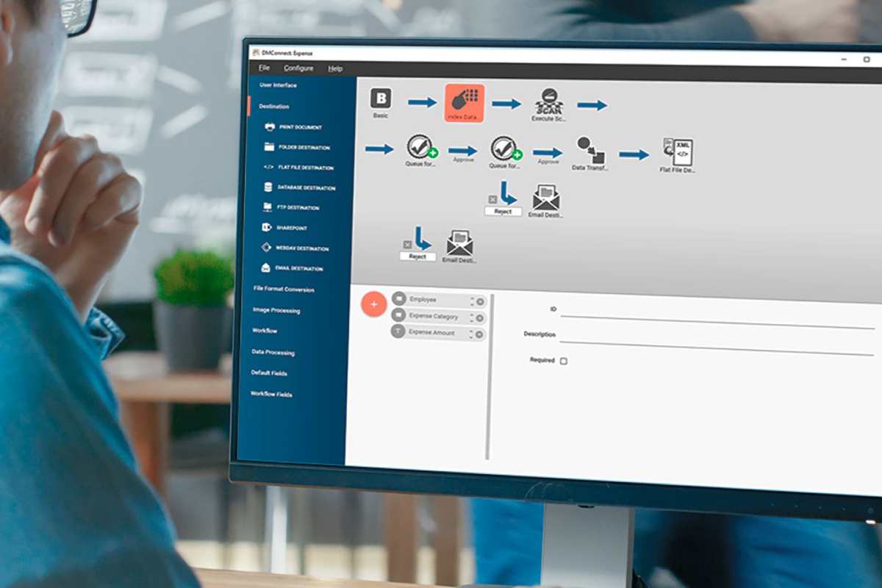
Task: Select the Execute Scan workflow node
Action: tap(548, 101)
